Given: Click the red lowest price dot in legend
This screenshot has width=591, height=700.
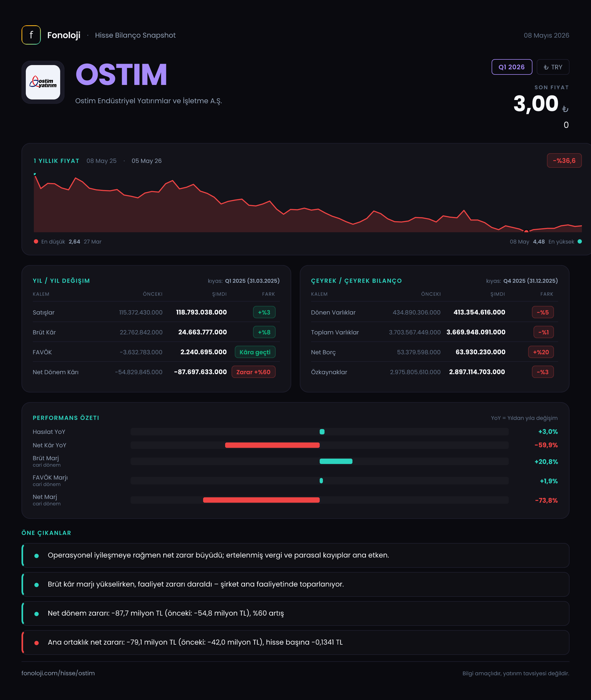Looking at the screenshot, I should (x=36, y=241).
